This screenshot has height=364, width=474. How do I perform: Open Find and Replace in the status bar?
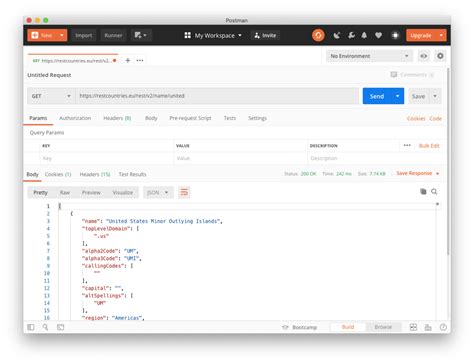[x=45, y=327]
